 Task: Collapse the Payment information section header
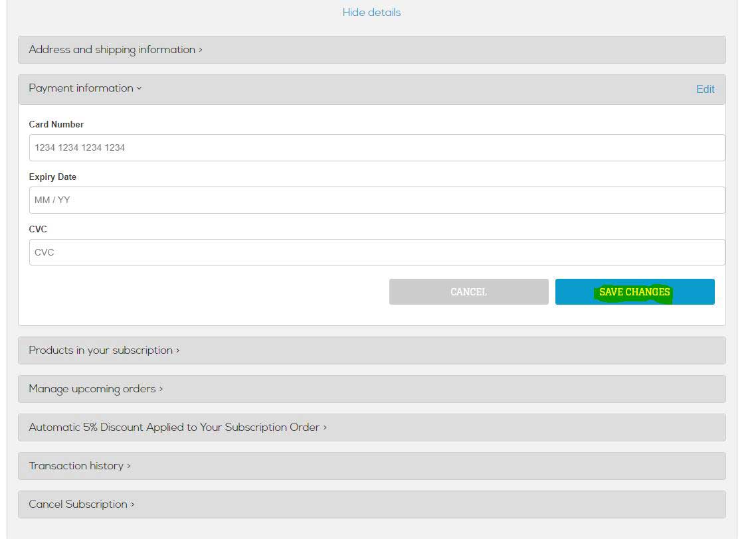click(85, 88)
